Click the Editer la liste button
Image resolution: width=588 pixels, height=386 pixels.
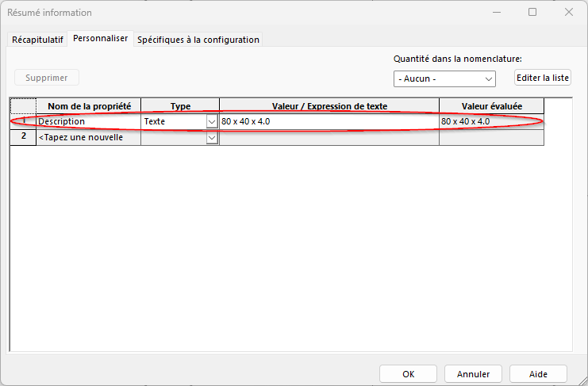(543, 78)
